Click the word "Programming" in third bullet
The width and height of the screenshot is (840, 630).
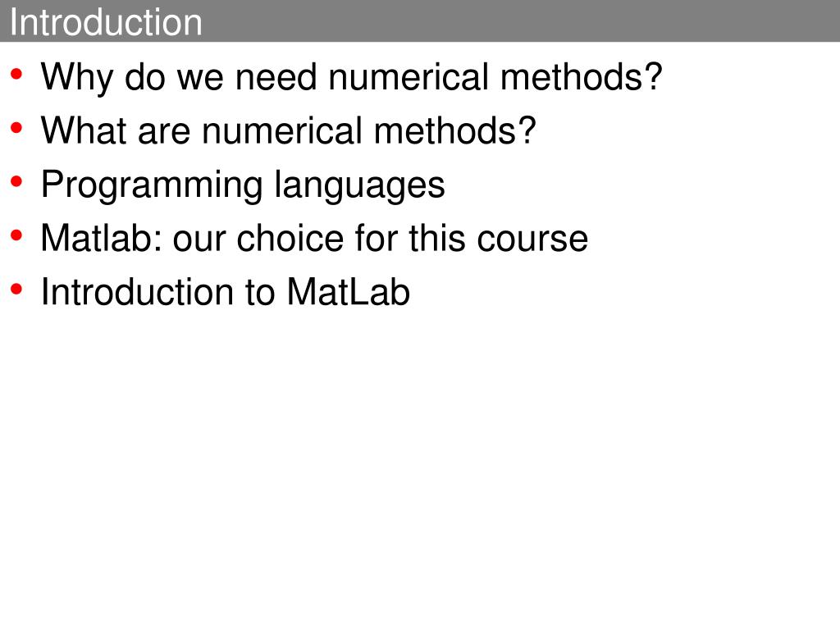152,186
